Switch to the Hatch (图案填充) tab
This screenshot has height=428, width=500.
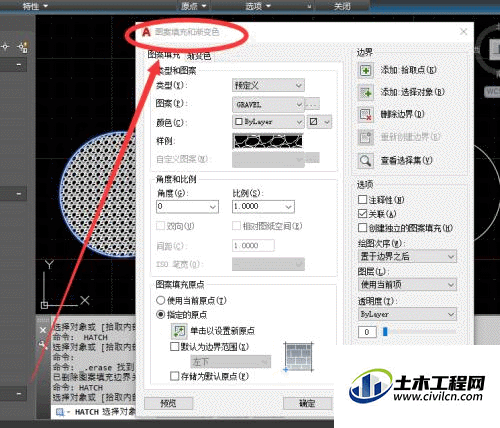click(x=164, y=55)
